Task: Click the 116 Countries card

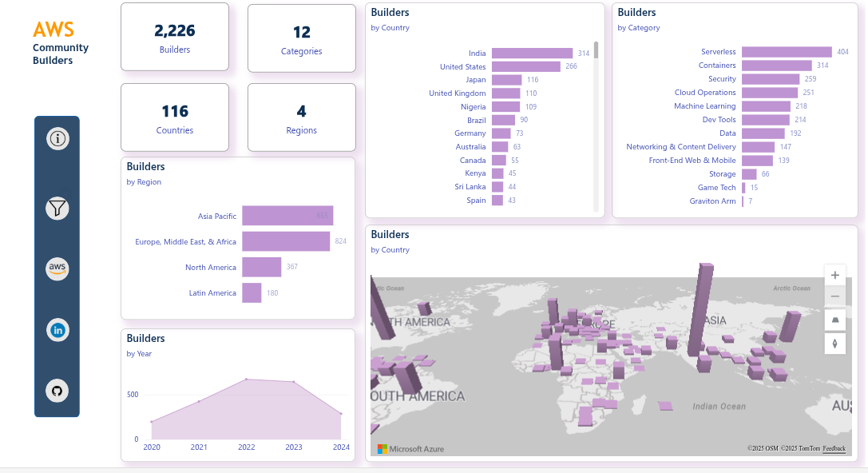Action: tap(174, 117)
